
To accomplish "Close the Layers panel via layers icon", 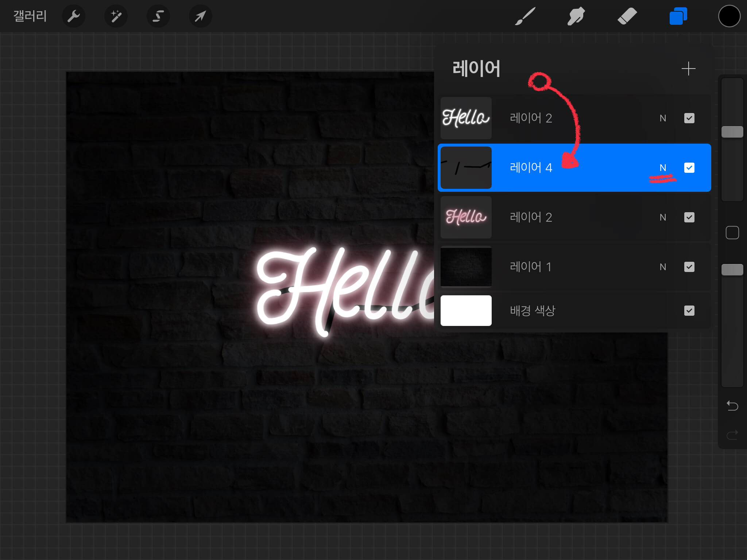I will pyautogui.click(x=678, y=16).
